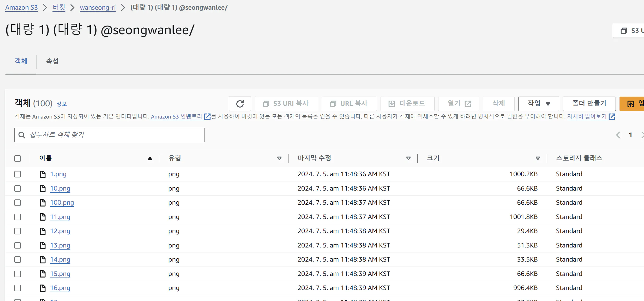Check the box for 10.png
Image resolution: width=644 pixels, height=301 pixels.
click(17, 188)
